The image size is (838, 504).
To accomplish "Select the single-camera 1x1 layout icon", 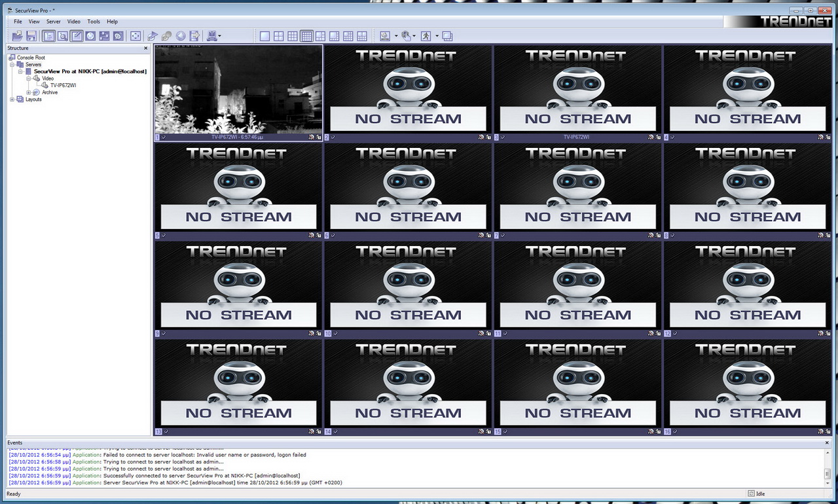I will pos(264,36).
